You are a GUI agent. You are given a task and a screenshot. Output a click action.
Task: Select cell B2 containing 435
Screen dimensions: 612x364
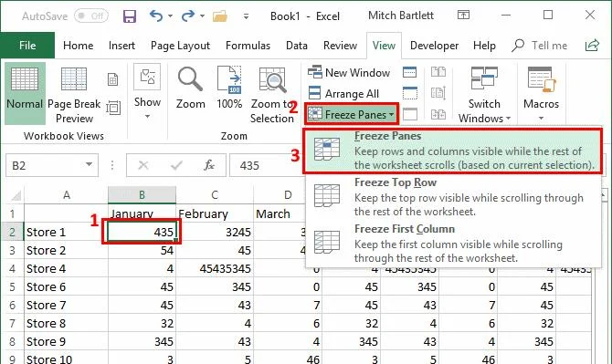pos(142,232)
